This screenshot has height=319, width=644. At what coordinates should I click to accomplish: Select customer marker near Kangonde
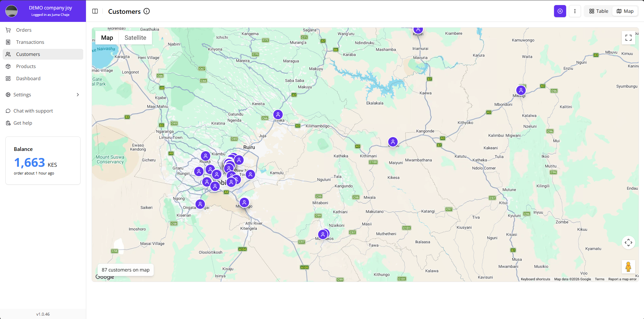pos(393,142)
